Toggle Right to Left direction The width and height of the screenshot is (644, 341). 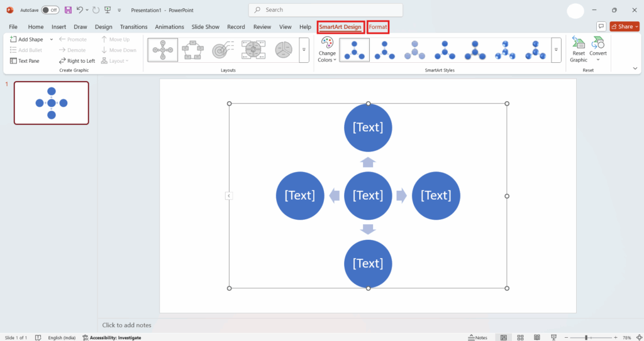click(x=77, y=61)
